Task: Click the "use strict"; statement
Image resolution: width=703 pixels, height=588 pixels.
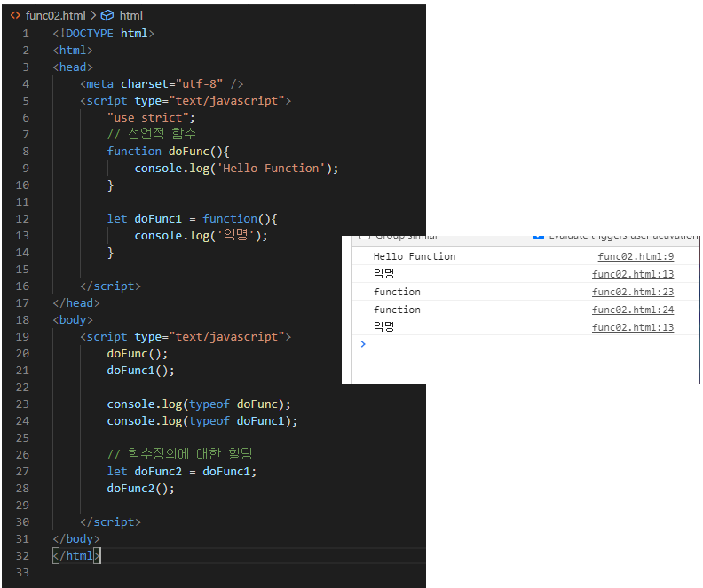Action: coord(151,118)
